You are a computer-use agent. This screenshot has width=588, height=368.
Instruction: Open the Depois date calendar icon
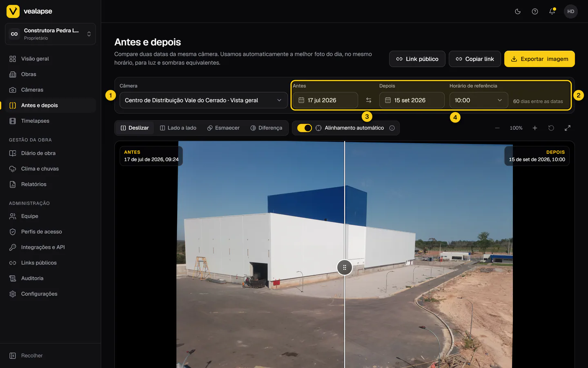point(388,100)
